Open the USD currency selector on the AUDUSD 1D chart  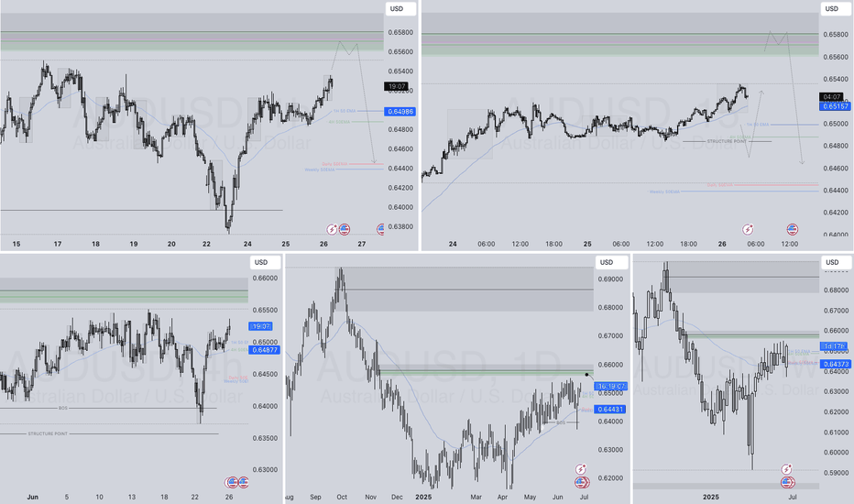coord(611,263)
